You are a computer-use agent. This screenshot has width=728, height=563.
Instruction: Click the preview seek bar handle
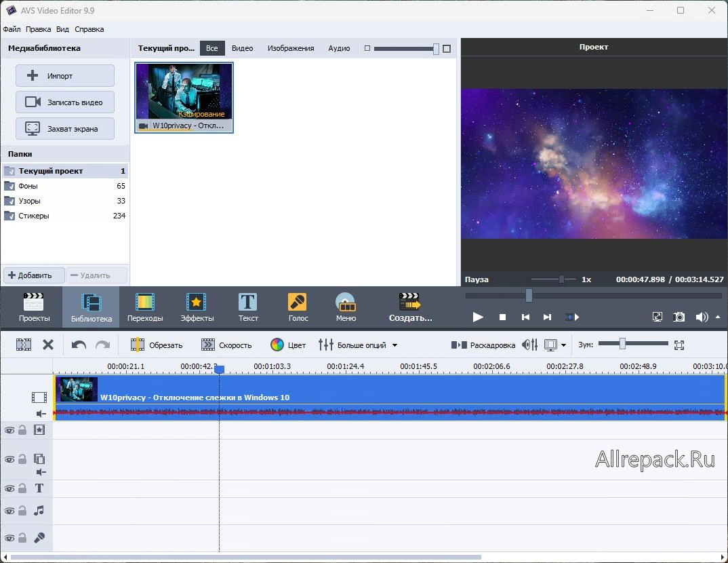pos(529,295)
